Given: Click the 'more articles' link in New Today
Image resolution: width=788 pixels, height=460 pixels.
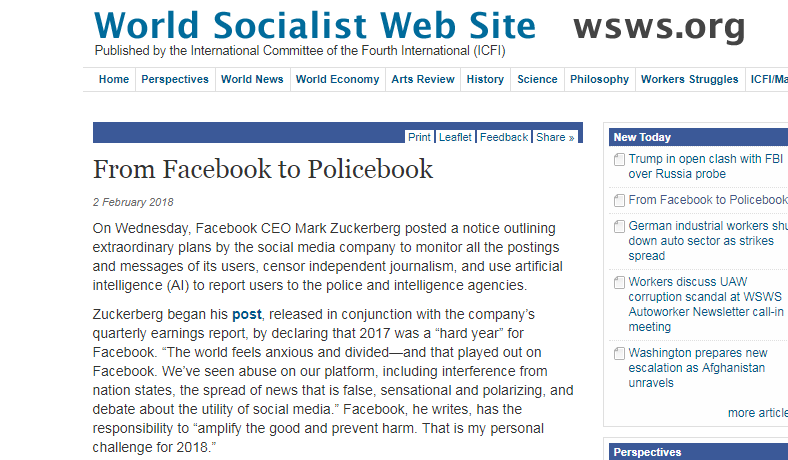Looking at the screenshot, I should point(758,413).
